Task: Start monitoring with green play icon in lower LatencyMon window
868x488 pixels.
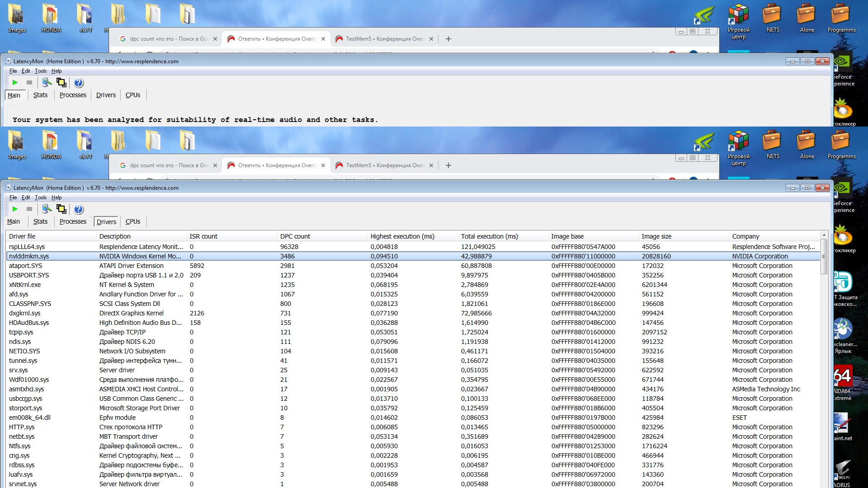Action: [x=15, y=209]
